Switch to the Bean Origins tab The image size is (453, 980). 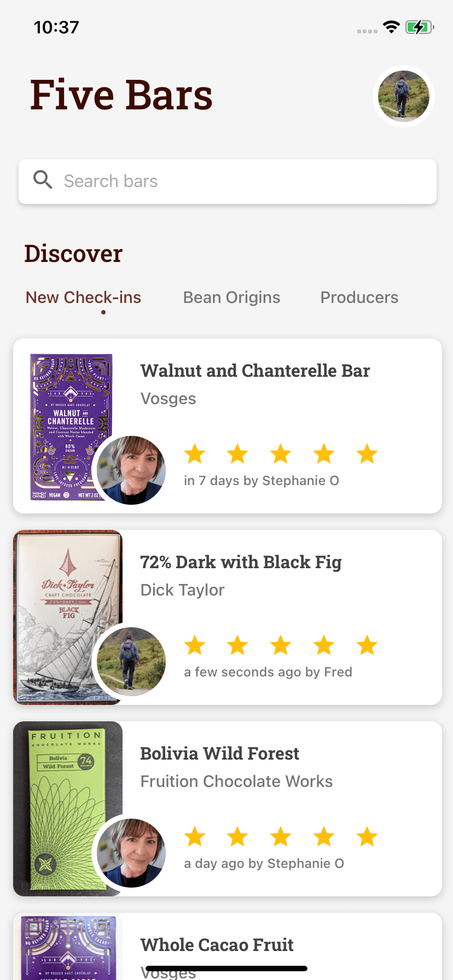click(231, 297)
